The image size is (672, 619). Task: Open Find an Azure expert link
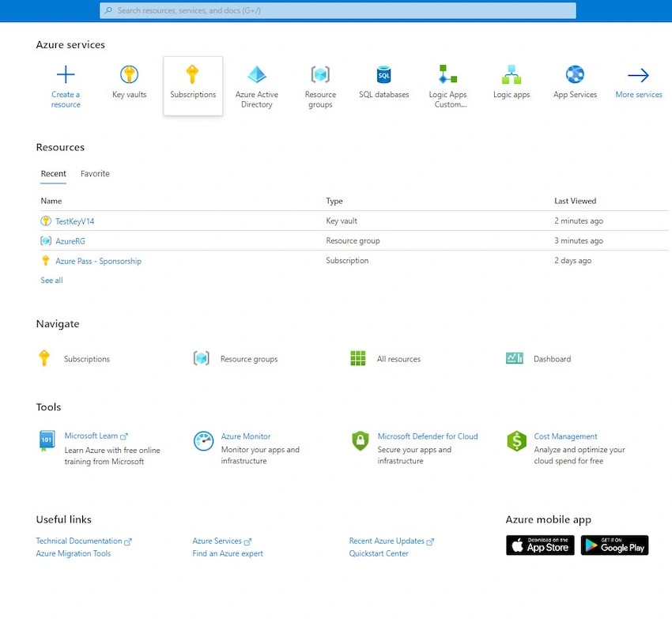(228, 553)
